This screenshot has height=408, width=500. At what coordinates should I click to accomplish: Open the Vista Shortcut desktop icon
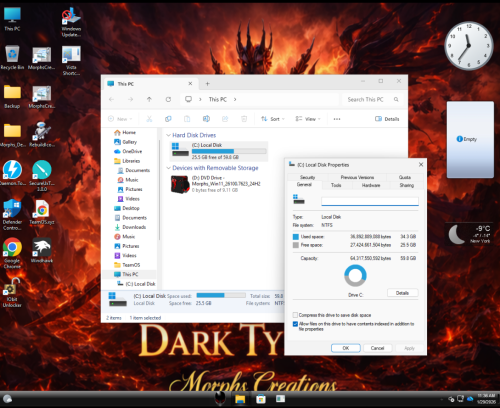(x=71, y=61)
